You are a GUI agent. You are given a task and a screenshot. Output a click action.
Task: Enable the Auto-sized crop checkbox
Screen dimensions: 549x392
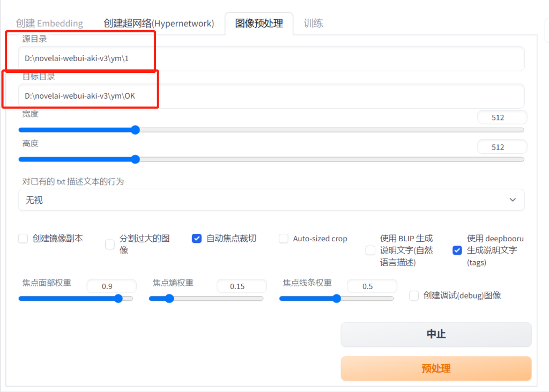[x=284, y=239]
